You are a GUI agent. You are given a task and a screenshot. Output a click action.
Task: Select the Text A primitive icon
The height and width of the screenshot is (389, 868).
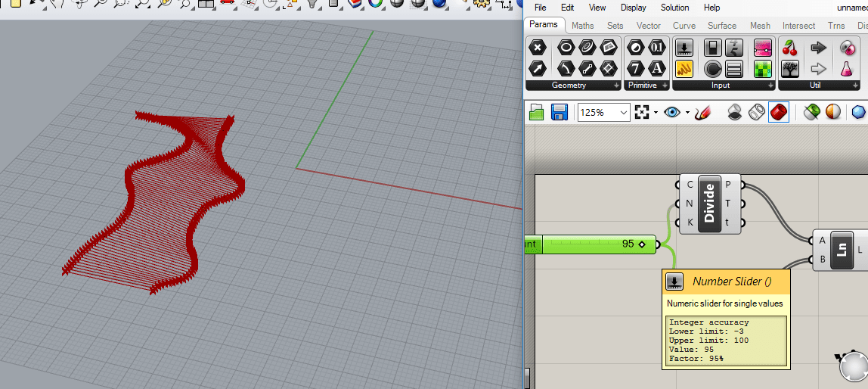coord(657,69)
